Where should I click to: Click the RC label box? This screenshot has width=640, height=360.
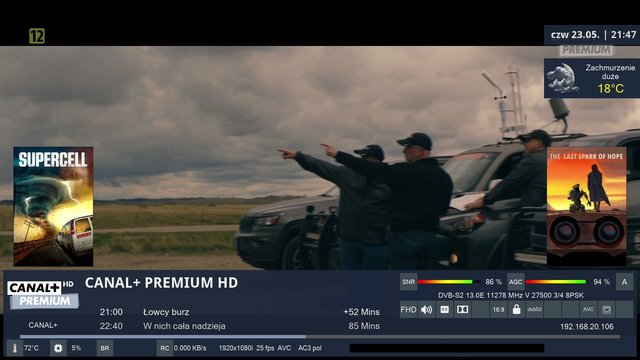(x=165, y=348)
